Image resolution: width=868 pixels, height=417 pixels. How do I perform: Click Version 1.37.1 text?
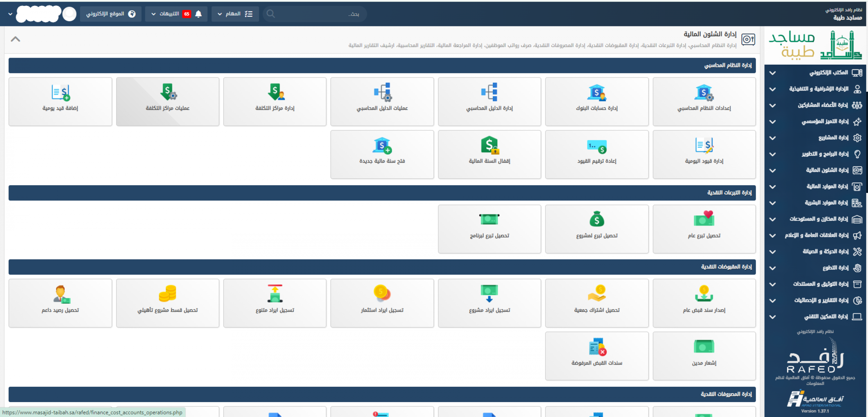[x=815, y=411]
